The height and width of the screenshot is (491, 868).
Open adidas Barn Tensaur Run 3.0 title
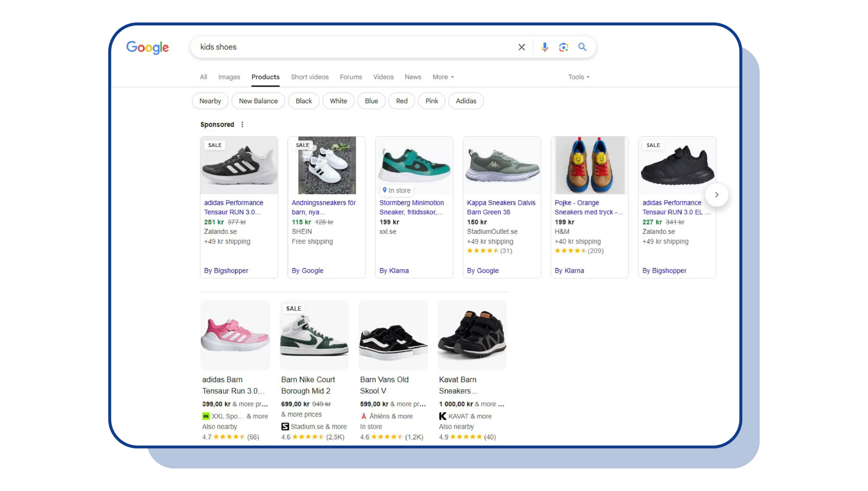tap(233, 385)
